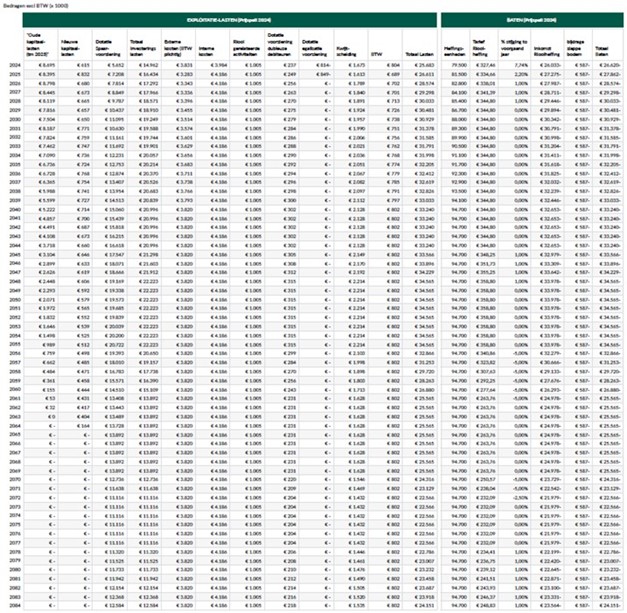Click the 'Totaal Baten' column header
627x613 pixels.
pos(609,46)
